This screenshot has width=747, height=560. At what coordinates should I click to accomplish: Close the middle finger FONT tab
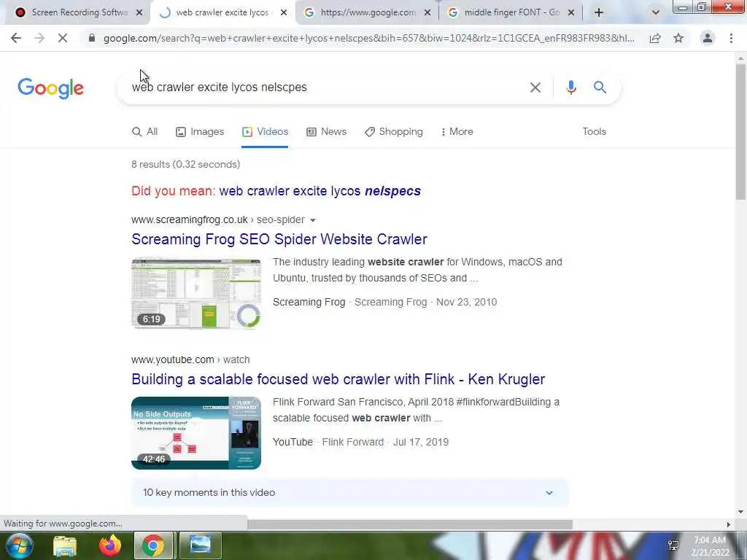click(571, 12)
